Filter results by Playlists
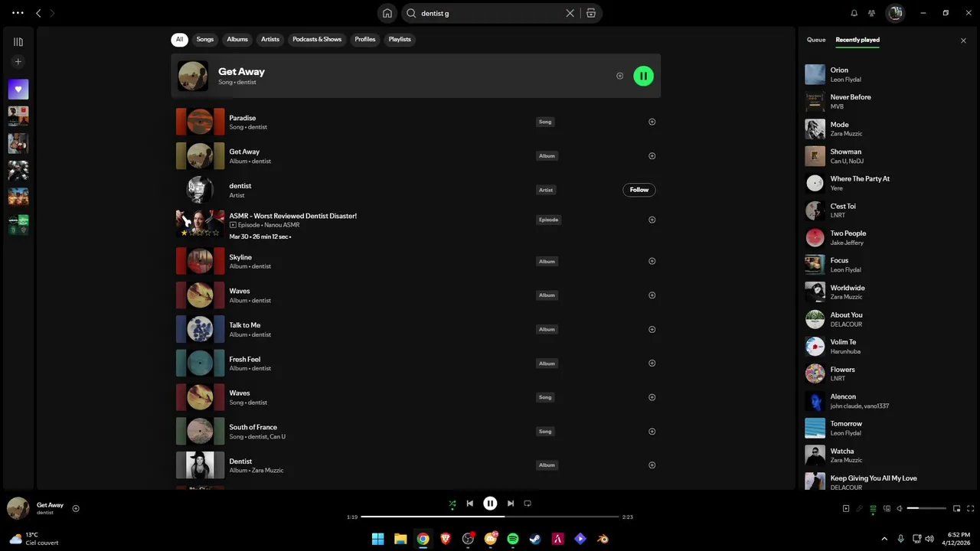Image resolution: width=980 pixels, height=551 pixels. pyautogui.click(x=400, y=40)
